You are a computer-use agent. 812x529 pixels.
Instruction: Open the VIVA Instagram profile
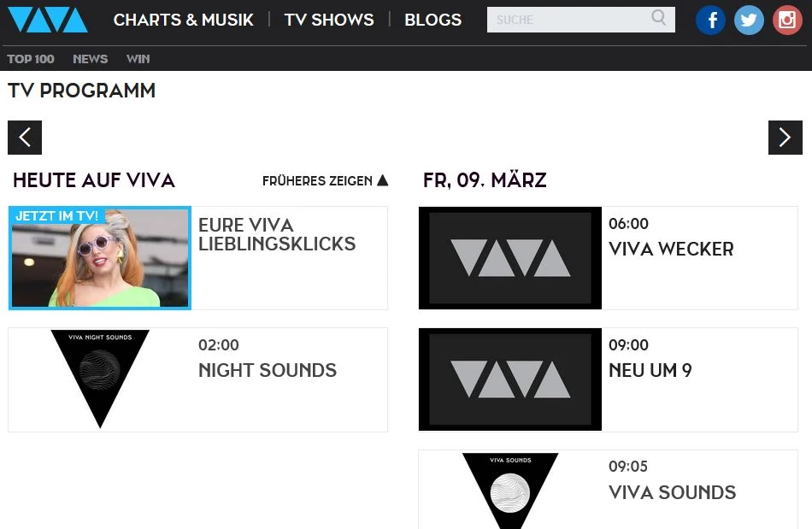tap(787, 20)
